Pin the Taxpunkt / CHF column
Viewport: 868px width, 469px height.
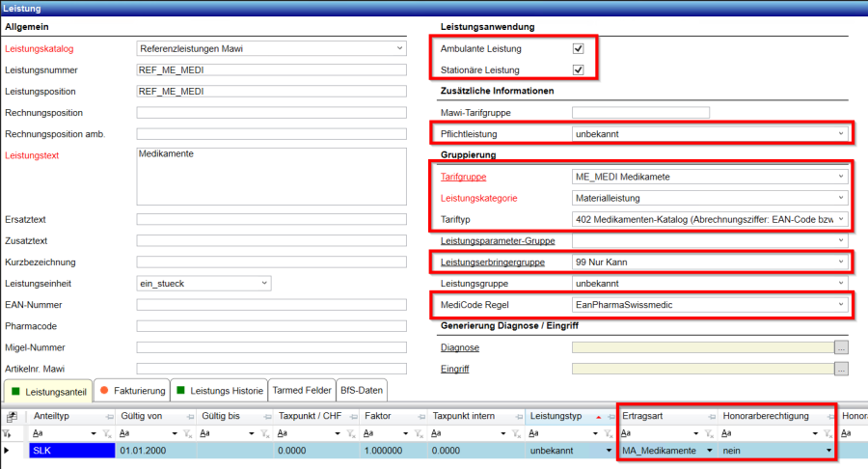(353, 416)
